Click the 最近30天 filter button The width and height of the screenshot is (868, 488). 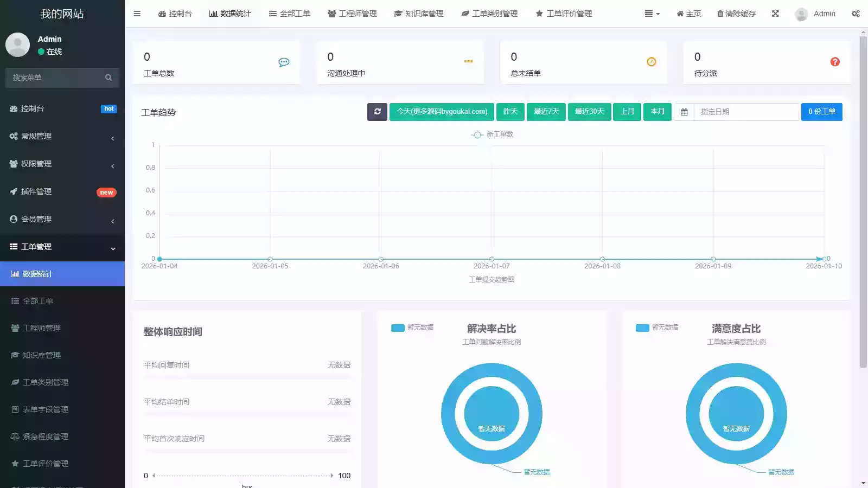tap(590, 112)
